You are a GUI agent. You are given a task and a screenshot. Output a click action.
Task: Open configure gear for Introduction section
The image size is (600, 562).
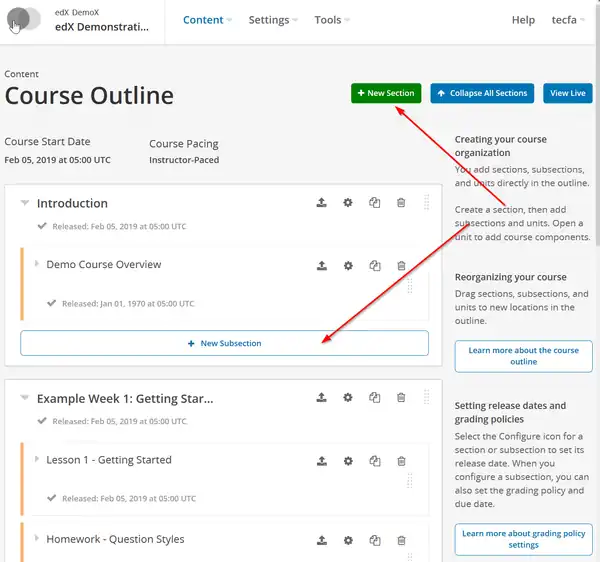coord(348,203)
